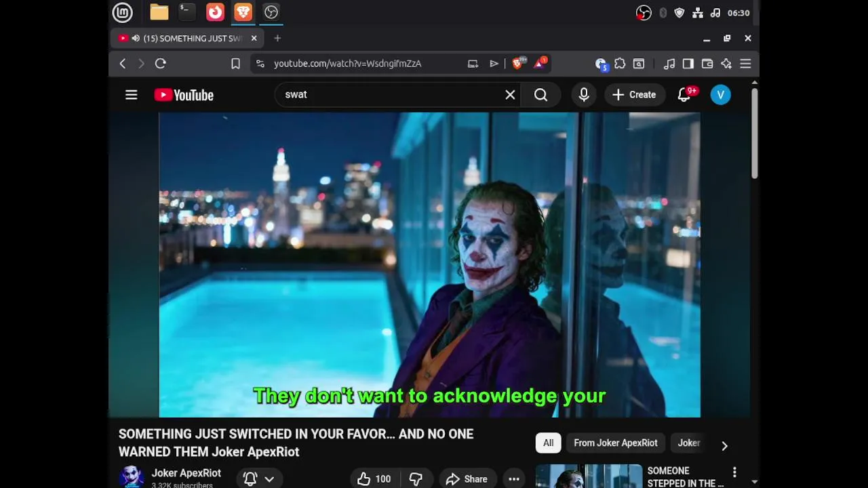The width and height of the screenshot is (868, 488).
Task: Share this video
Action: click(467, 479)
